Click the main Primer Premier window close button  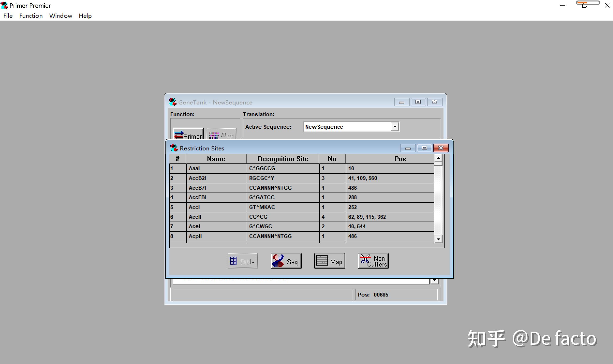click(607, 5)
